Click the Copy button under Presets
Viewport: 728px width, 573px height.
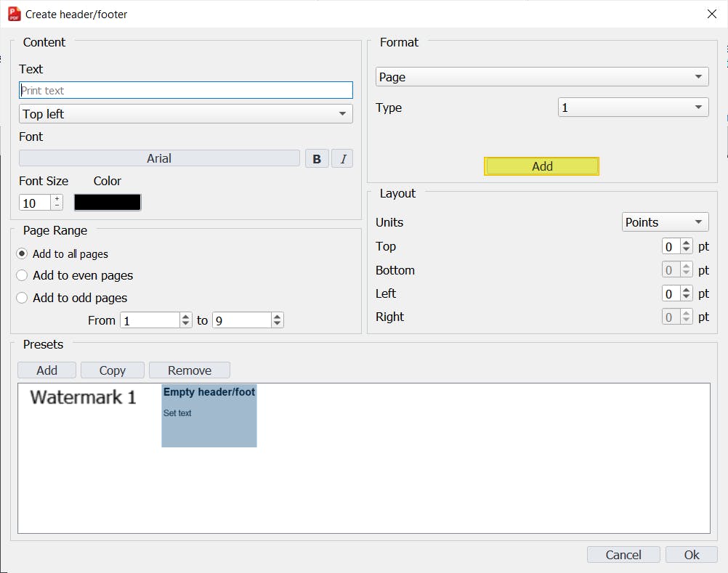(112, 370)
